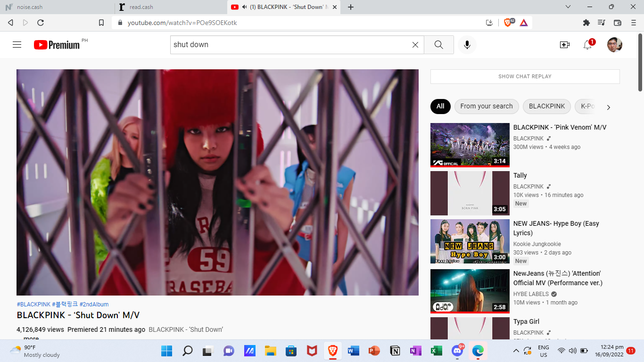This screenshot has height=362, width=644.
Task: Select the BLACKPINK 'Shut Down' browser tab
Action: click(x=284, y=7)
